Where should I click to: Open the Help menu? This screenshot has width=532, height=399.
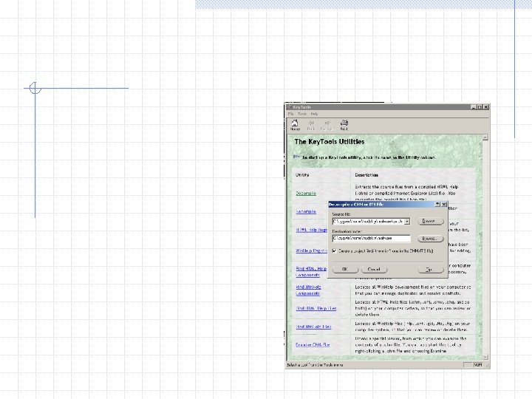coord(314,114)
